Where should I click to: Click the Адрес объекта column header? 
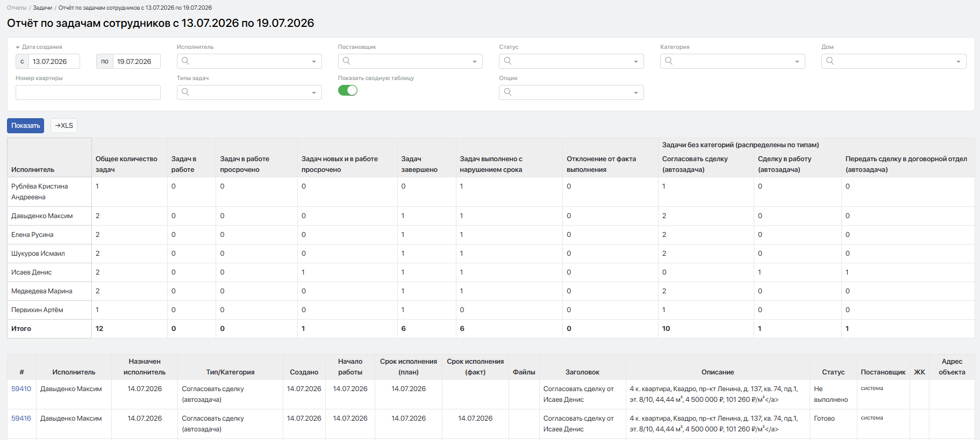[952, 367]
